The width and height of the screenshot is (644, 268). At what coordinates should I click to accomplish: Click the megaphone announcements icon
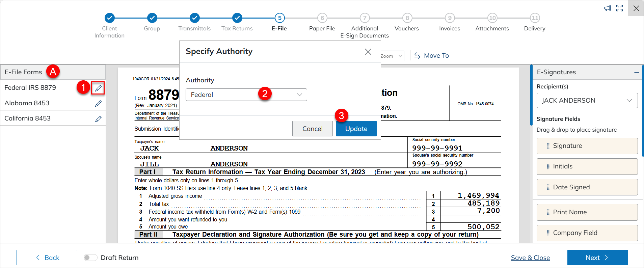coord(607,8)
